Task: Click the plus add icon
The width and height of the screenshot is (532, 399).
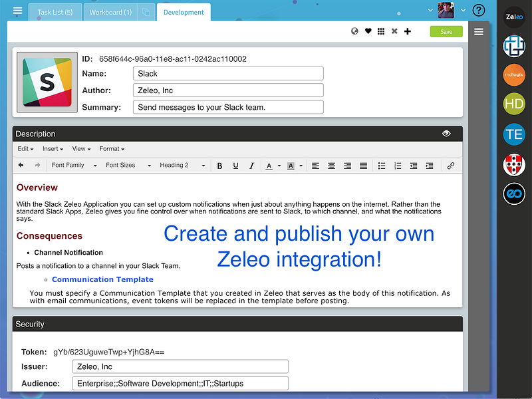Action: coord(408,31)
